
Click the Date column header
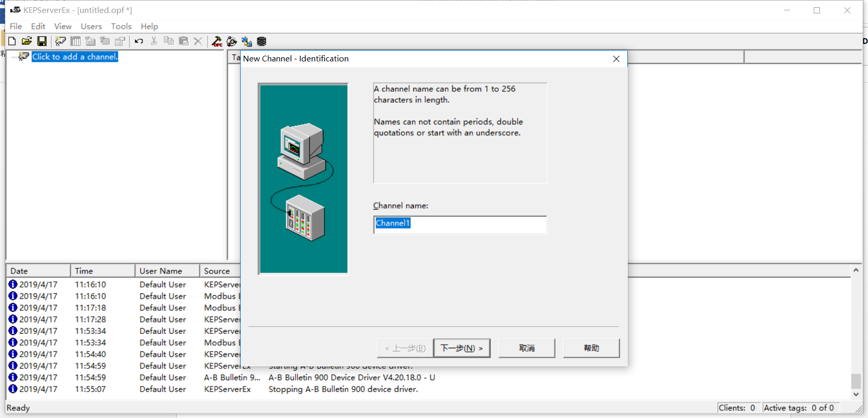[38, 271]
